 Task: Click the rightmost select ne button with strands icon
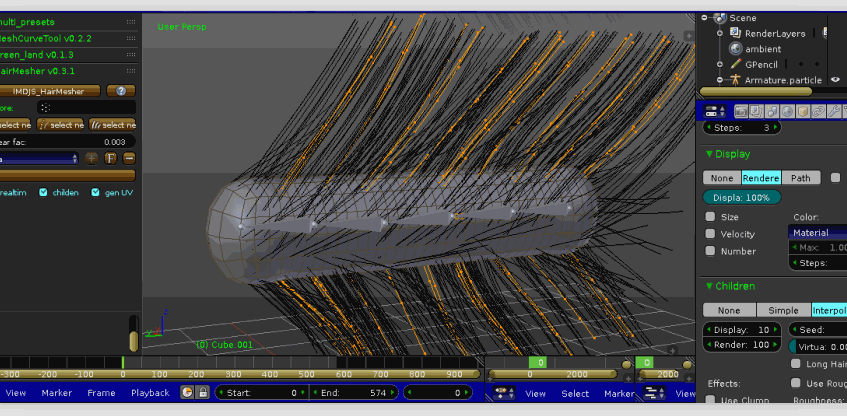112,125
